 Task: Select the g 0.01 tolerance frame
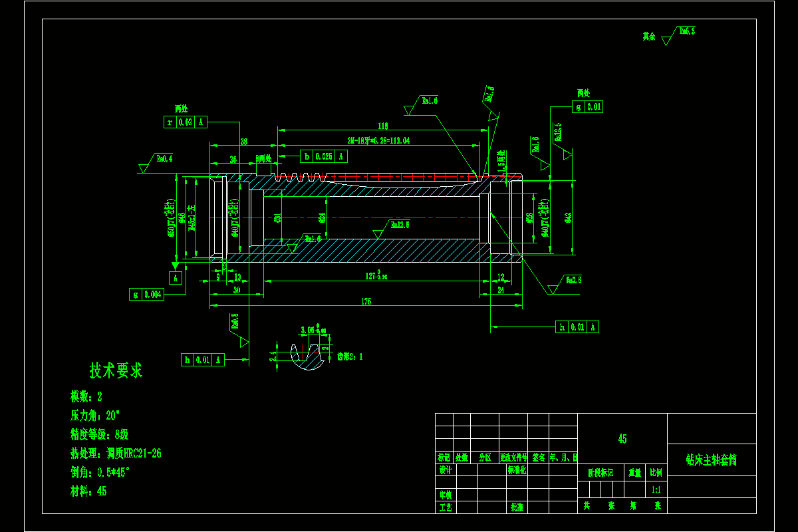click(x=588, y=106)
